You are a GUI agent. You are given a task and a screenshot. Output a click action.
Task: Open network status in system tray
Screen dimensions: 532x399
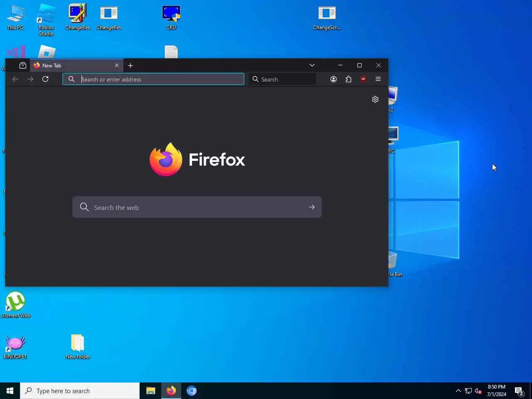tap(468, 391)
